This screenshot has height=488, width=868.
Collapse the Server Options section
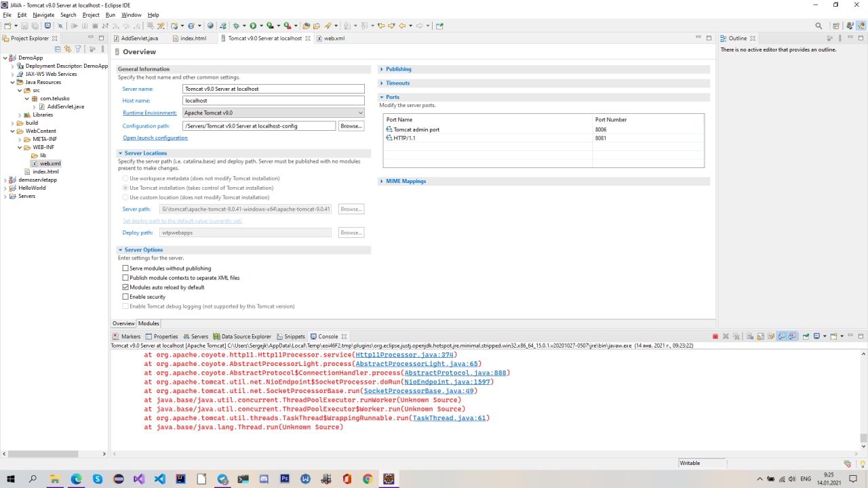coord(120,250)
